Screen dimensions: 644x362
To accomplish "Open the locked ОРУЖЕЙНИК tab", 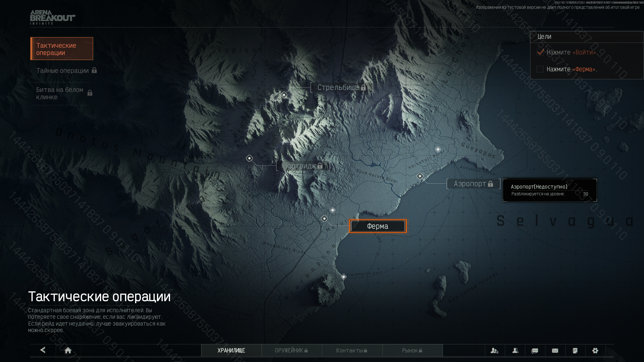I will pyautogui.click(x=291, y=350).
